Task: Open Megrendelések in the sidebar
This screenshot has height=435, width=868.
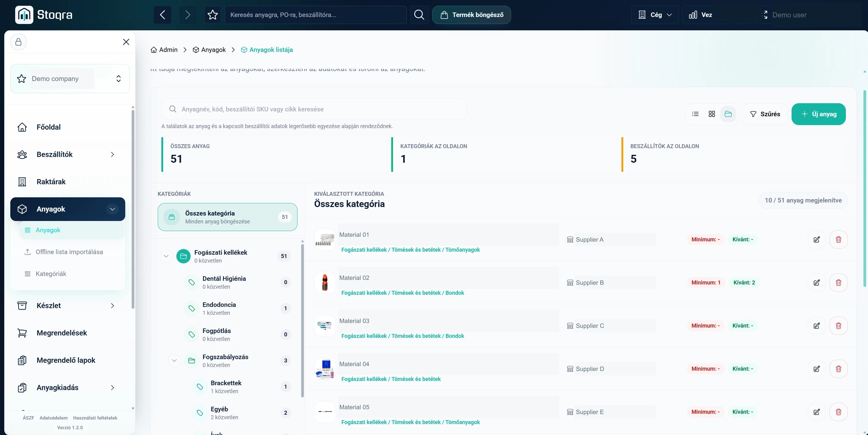Action: click(68, 333)
